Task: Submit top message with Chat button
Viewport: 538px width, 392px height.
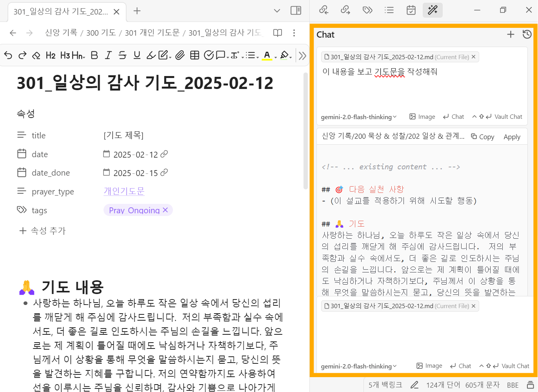Action: pos(453,117)
